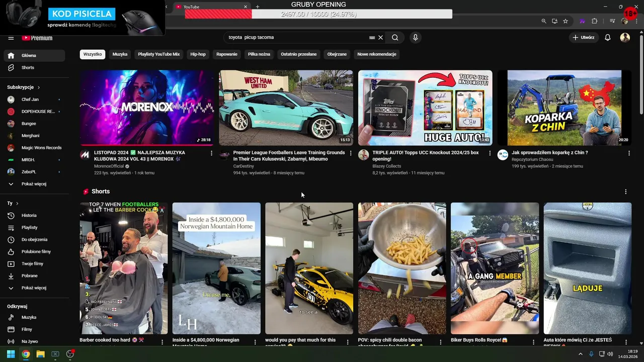Open the Merghani subscription

[34, 136]
